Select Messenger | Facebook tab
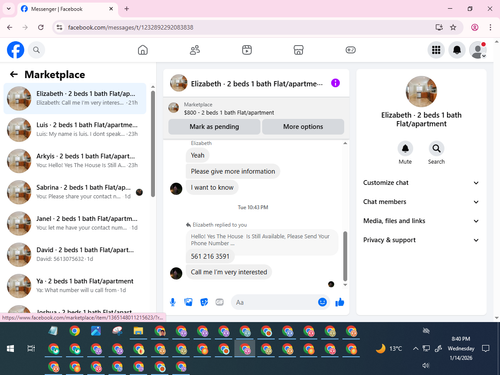The height and width of the screenshot is (375, 500). 67,9
